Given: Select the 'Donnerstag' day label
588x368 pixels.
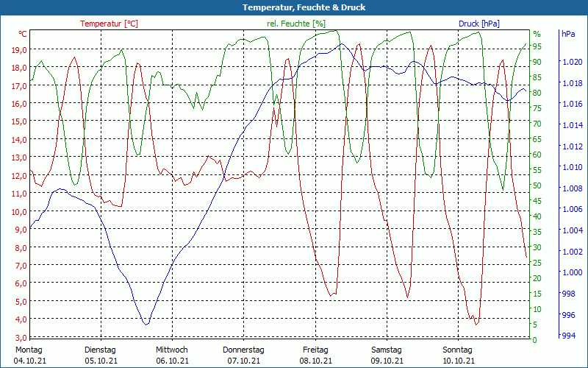Looking at the screenshot, I should 243,350.
